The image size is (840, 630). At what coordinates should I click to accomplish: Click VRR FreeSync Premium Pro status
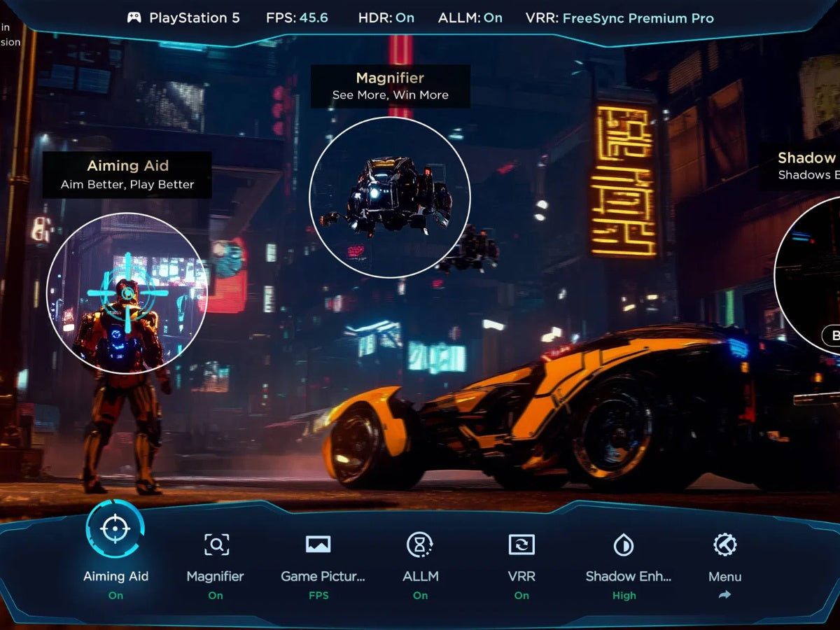pos(619,17)
